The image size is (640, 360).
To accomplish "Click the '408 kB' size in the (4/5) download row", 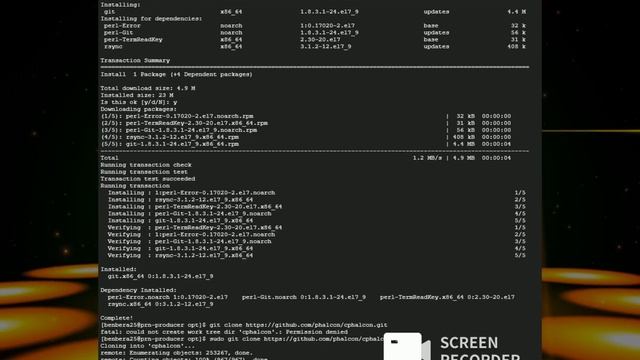I will click(465, 137).
